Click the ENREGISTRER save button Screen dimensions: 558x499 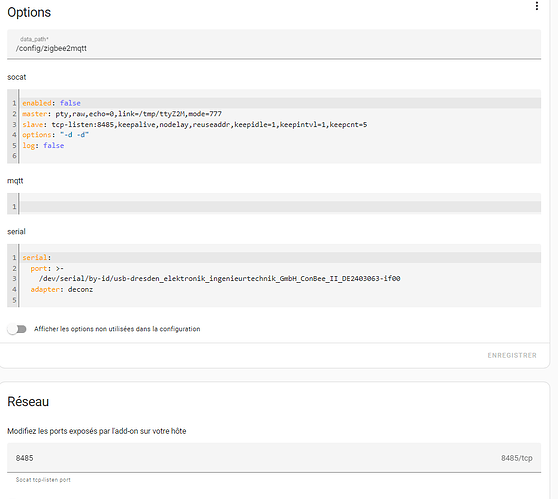pyautogui.click(x=512, y=355)
